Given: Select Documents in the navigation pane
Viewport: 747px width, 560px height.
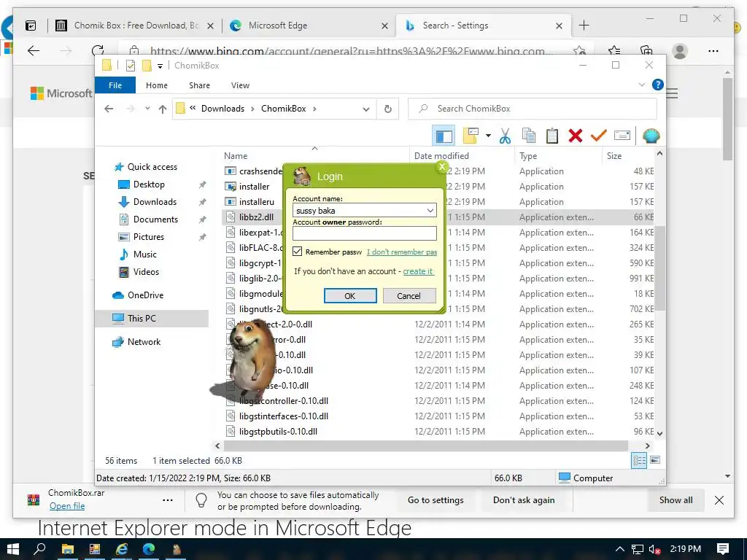Looking at the screenshot, I should (x=155, y=219).
